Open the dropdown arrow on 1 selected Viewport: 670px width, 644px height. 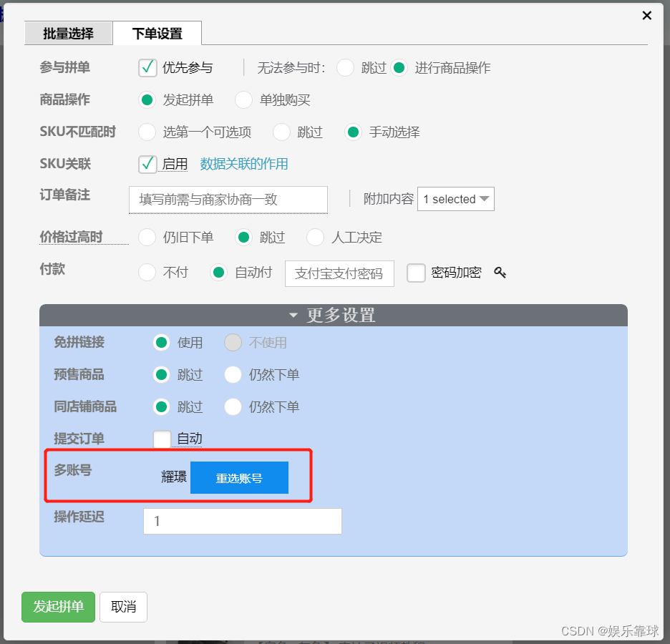click(x=486, y=199)
